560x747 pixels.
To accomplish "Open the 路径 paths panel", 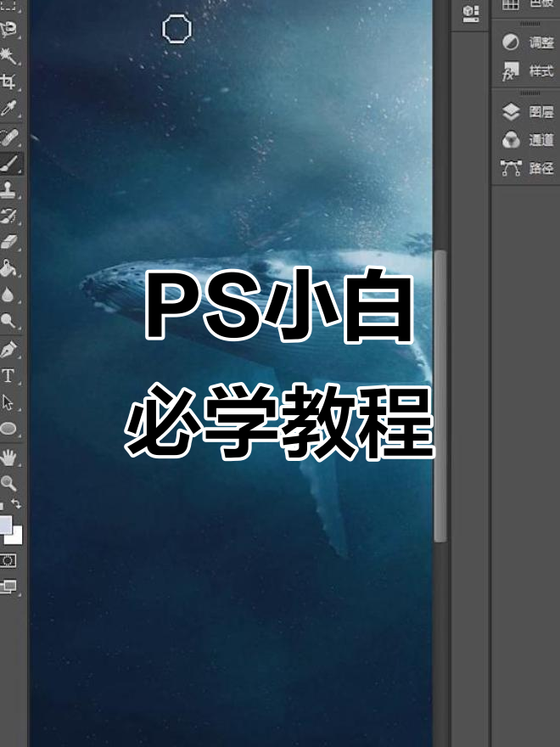I will point(528,168).
